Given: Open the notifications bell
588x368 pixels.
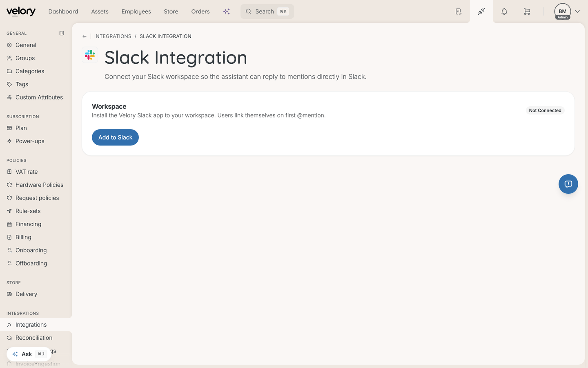Looking at the screenshot, I should tap(504, 11).
